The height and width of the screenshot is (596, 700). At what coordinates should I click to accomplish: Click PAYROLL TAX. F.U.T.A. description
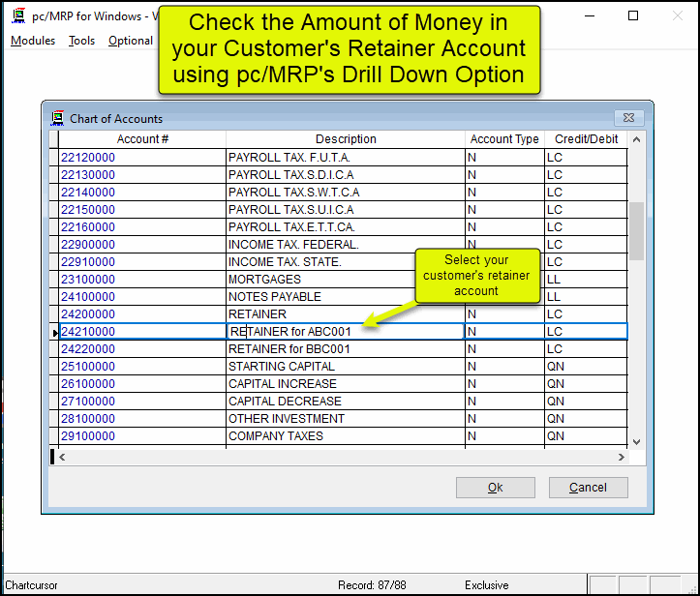pos(345,158)
